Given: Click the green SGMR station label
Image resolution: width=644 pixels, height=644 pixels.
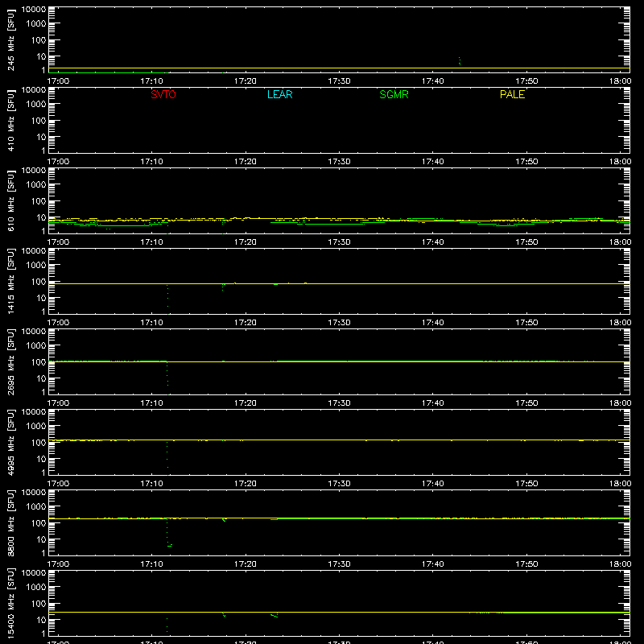Looking at the screenshot, I should (x=394, y=94).
